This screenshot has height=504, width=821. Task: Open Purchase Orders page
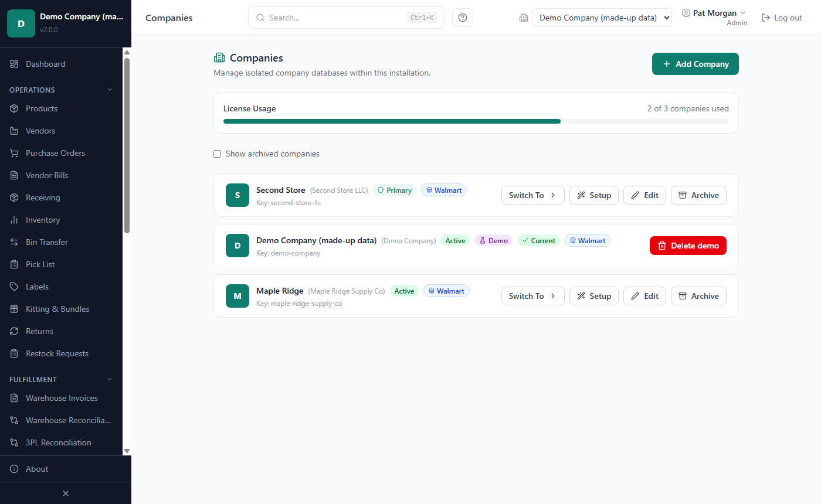pyautogui.click(x=61, y=153)
